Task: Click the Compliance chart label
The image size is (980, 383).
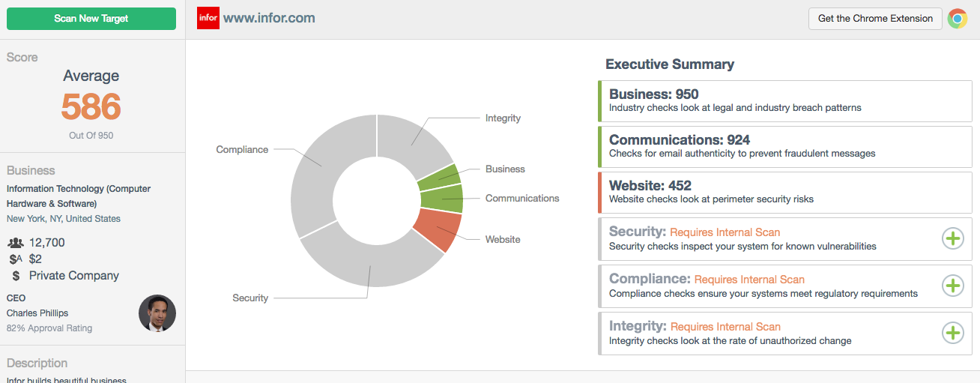Action: coord(242,149)
